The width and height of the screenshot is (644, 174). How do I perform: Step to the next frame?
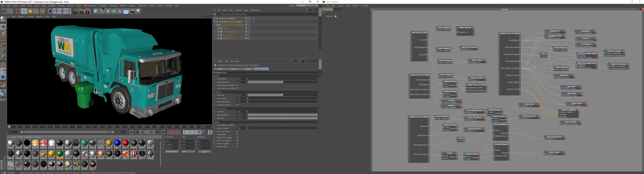point(152,132)
